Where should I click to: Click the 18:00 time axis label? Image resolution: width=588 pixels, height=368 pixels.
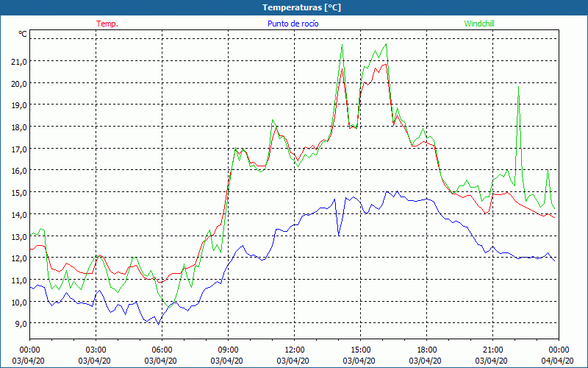(x=426, y=350)
